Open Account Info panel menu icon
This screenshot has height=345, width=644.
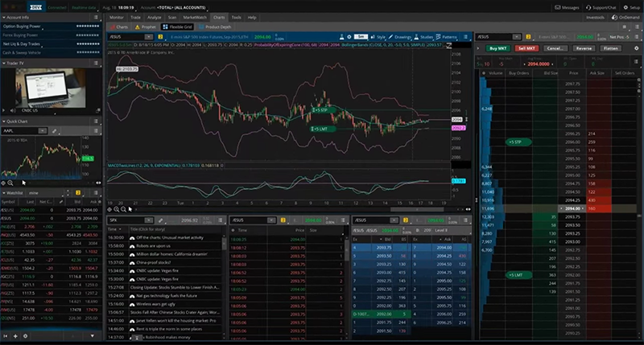96,17
